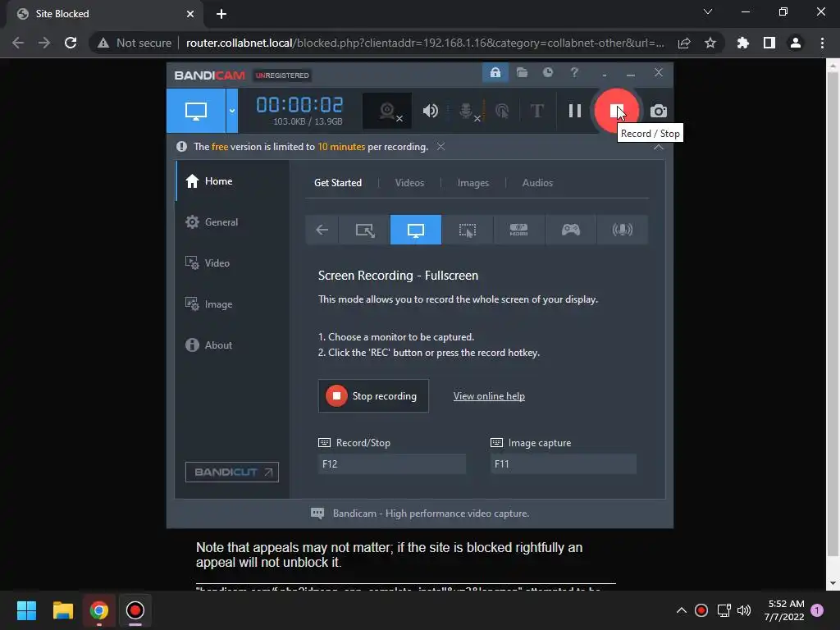
Task: Click the back arrow in mode selector
Action: click(x=322, y=230)
